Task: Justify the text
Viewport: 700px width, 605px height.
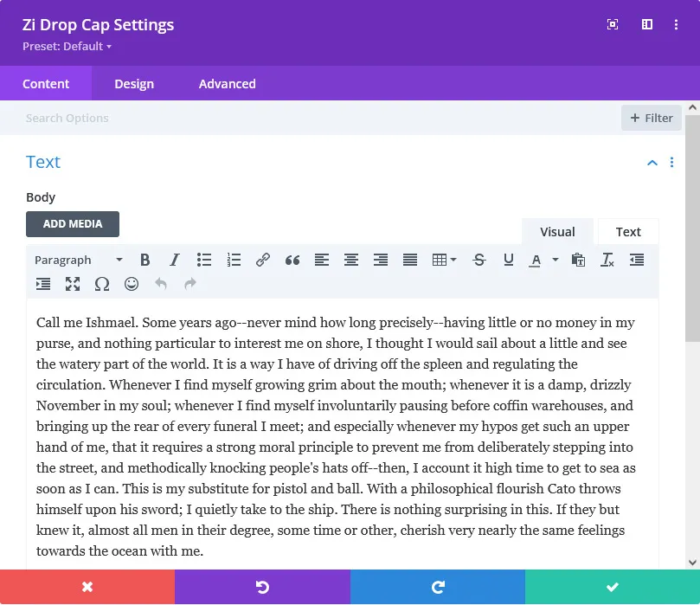Action: click(x=410, y=260)
